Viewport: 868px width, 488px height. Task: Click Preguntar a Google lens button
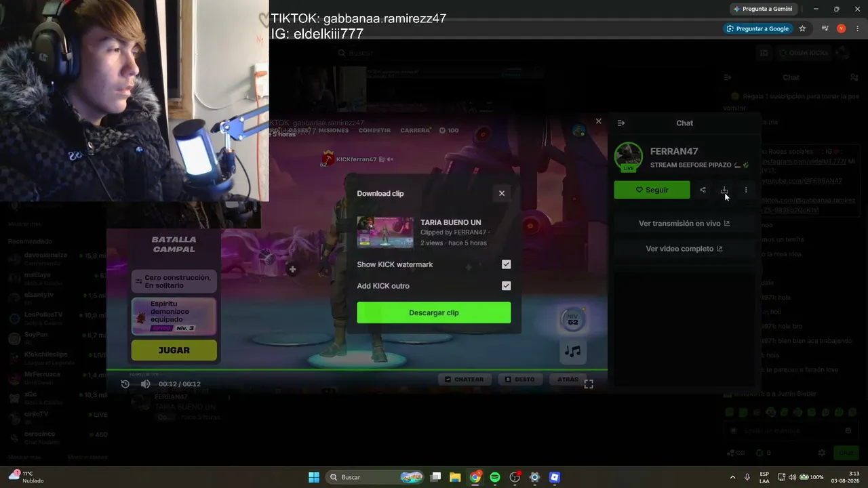[757, 28]
